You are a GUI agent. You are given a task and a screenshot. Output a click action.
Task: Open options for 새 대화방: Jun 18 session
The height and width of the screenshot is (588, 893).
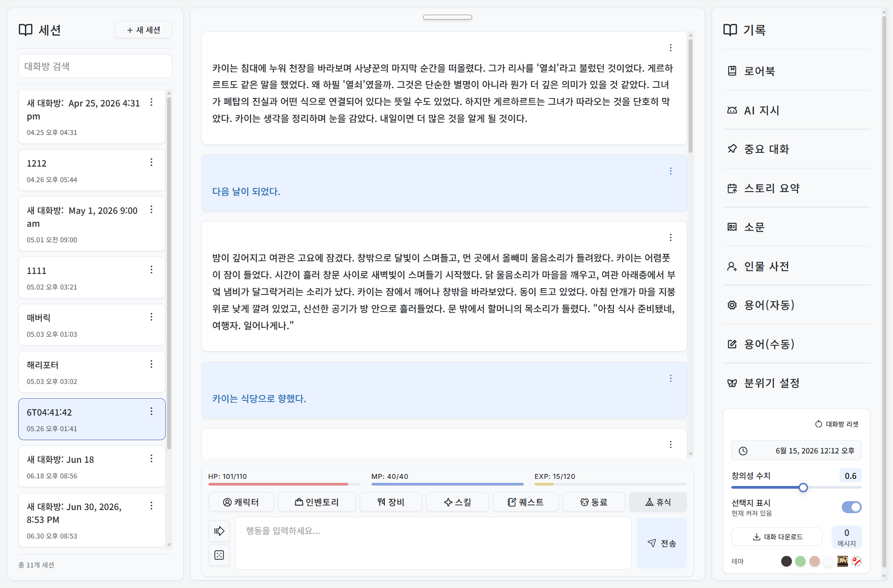151,459
